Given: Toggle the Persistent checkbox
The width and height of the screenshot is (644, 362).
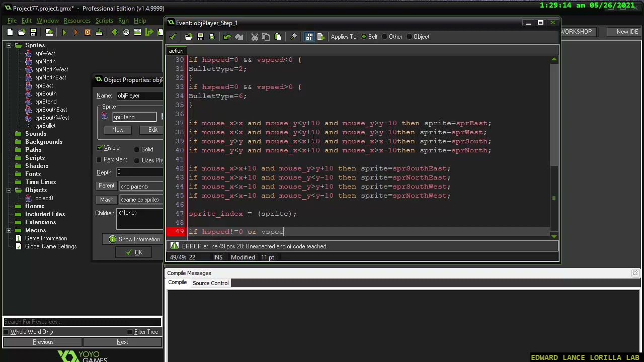Looking at the screenshot, I should [99, 160].
